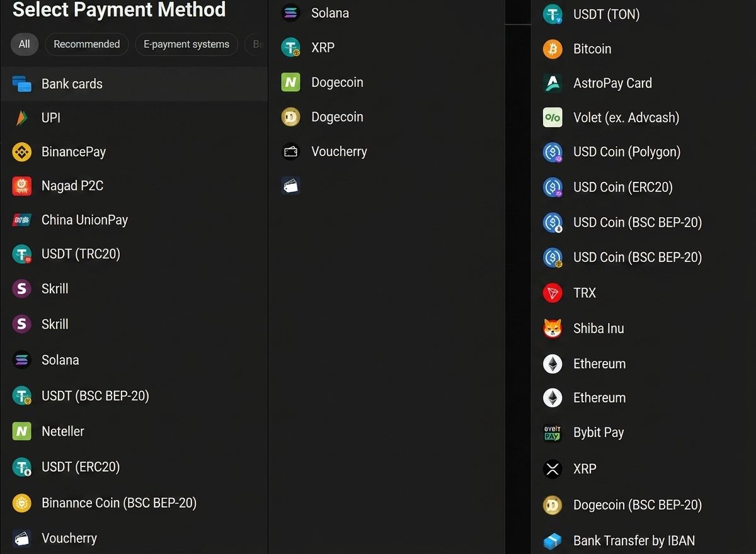Select the USDT (TRC20) option
Image resolution: width=756 pixels, height=554 pixels.
81,254
